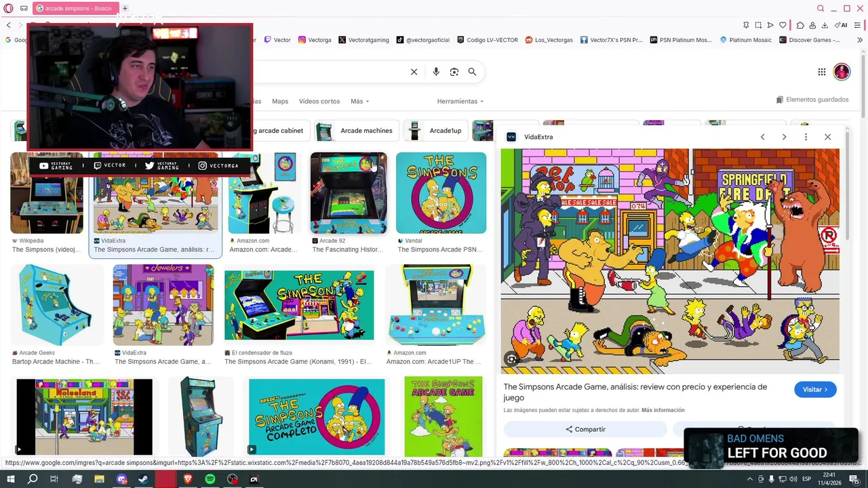Run the search with the magnifier icon
This screenshot has width=868, height=488.
[472, 72]
